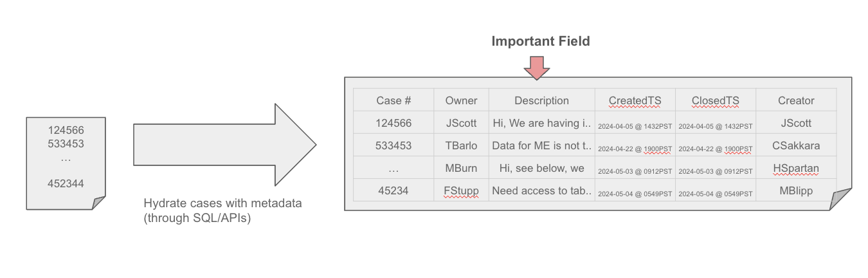
Task: Select the "Owner" column header
Action: [461, 100]
